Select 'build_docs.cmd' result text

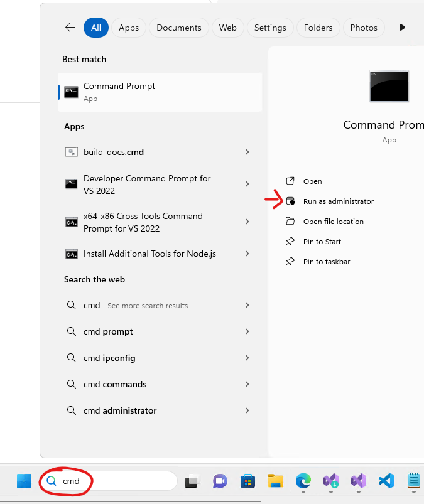pyautogui.click(x=114, y=152)
